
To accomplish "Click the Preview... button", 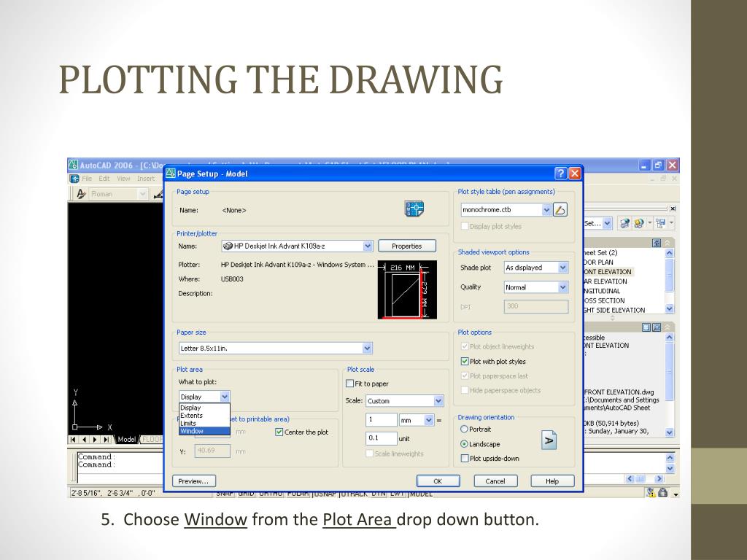I will (193, 481).
